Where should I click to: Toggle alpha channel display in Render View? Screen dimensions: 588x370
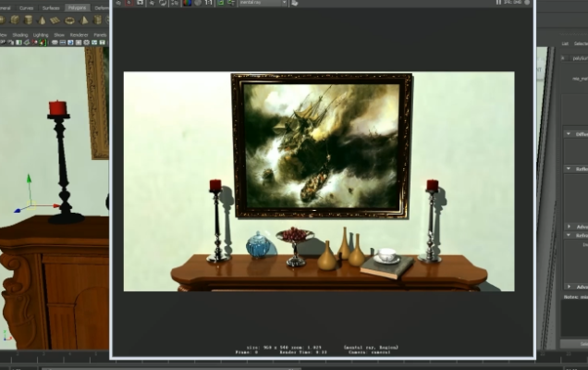(x=197, y=3)
